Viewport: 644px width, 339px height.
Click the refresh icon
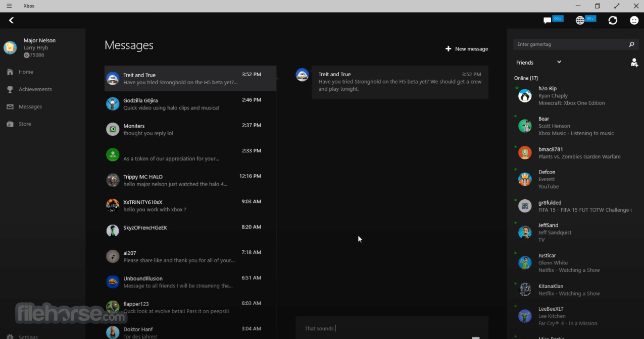[613, 20]
